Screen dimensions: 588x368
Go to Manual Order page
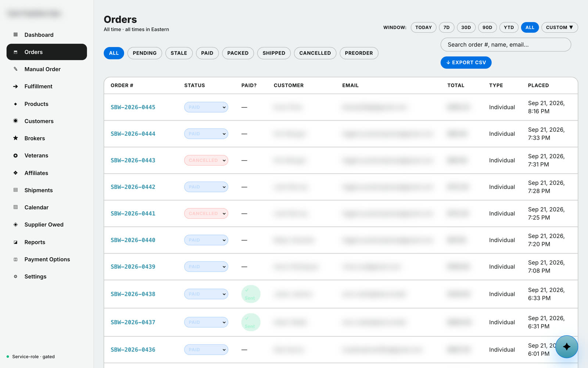(x=47, y=69)
